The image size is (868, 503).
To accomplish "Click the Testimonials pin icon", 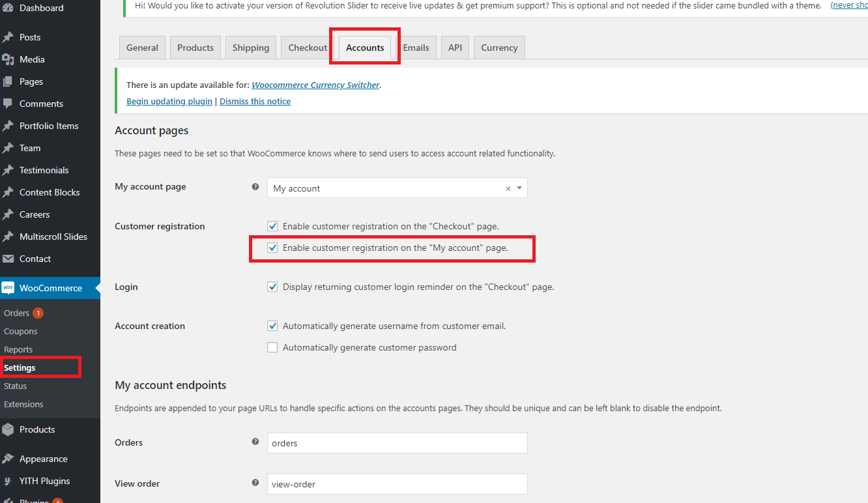I will pyautogui.click(x=8, y=170).
